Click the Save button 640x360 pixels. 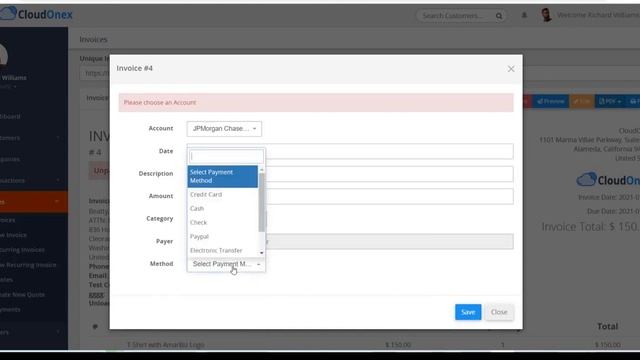coord(468,312)
